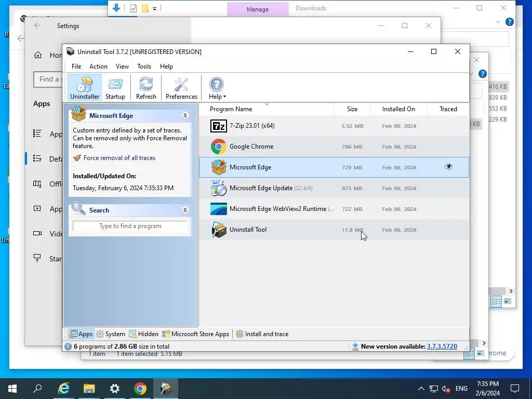The width and height of the screenshot is (532, 399).
Task: Select the Microsoft Edge Update row
Action: pyautogui.click(x=334, y=188)
